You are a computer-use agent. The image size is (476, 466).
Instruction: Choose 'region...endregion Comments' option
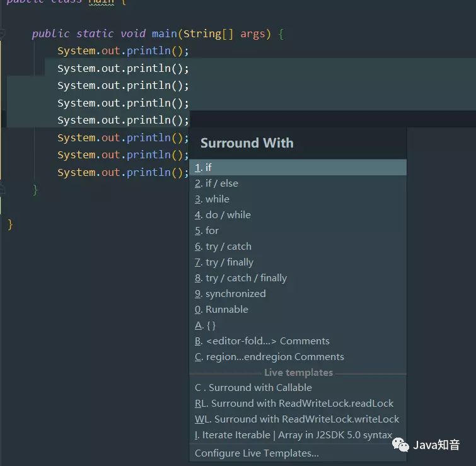click(x=298, y=357)
